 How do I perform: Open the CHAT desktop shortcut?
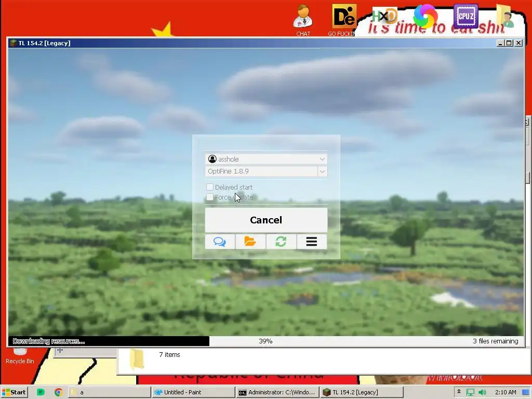[x=303, y=20]
